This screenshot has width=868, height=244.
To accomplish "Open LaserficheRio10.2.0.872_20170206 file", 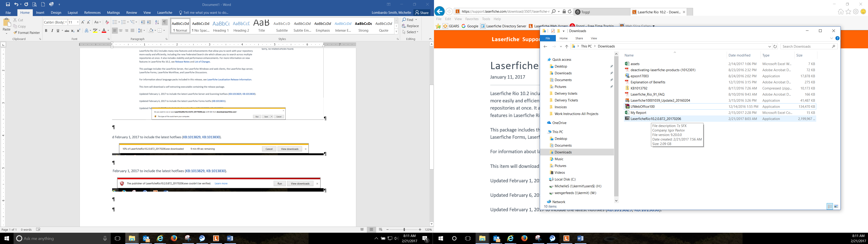I will tap(655, 119).
